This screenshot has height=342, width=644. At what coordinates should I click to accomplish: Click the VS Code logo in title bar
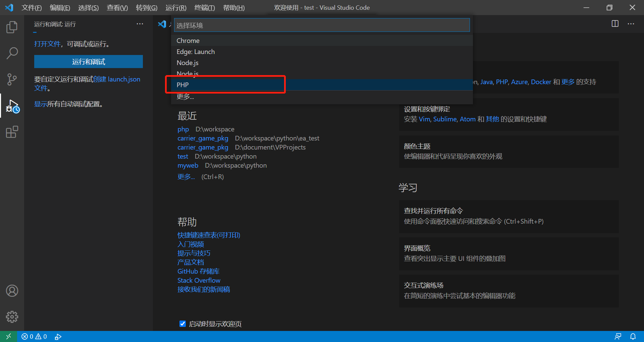[x=9, y=7]
